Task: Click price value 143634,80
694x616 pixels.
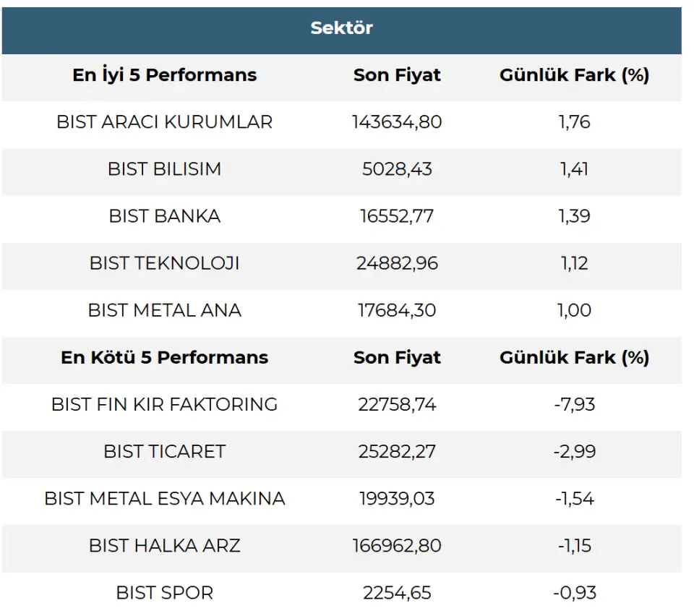Action: tap(397, 122)
